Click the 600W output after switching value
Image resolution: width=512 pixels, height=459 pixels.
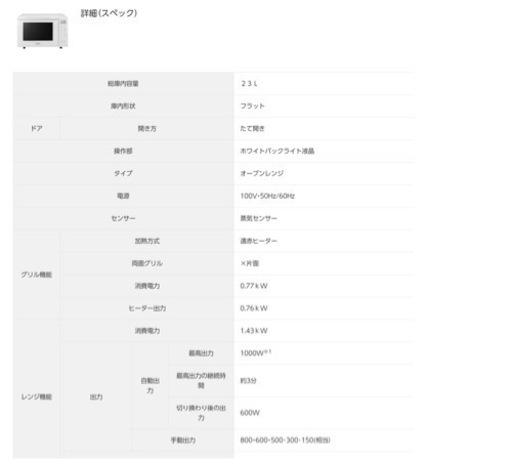(x=250, y=413)
